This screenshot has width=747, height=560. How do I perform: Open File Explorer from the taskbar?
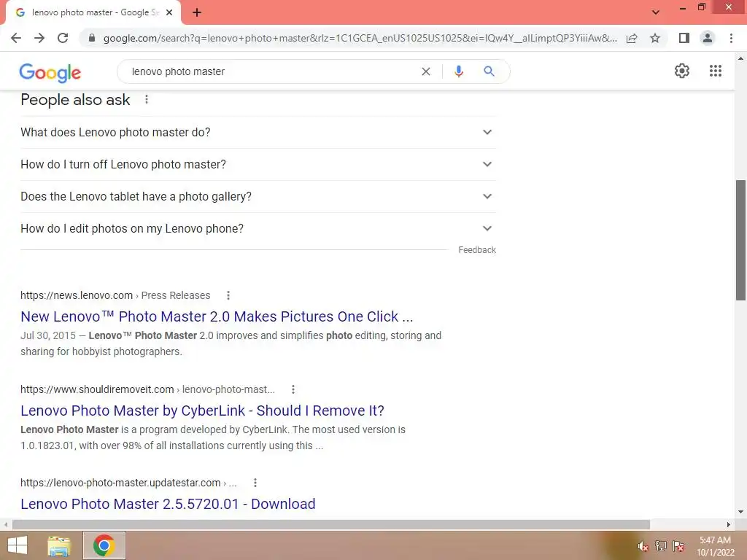point(59,545)
